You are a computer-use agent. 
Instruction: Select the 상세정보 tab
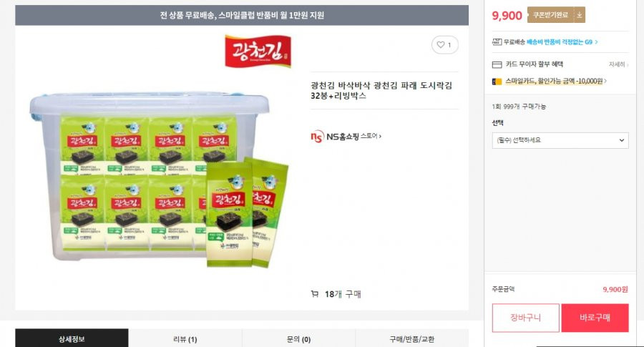[72, 339]
